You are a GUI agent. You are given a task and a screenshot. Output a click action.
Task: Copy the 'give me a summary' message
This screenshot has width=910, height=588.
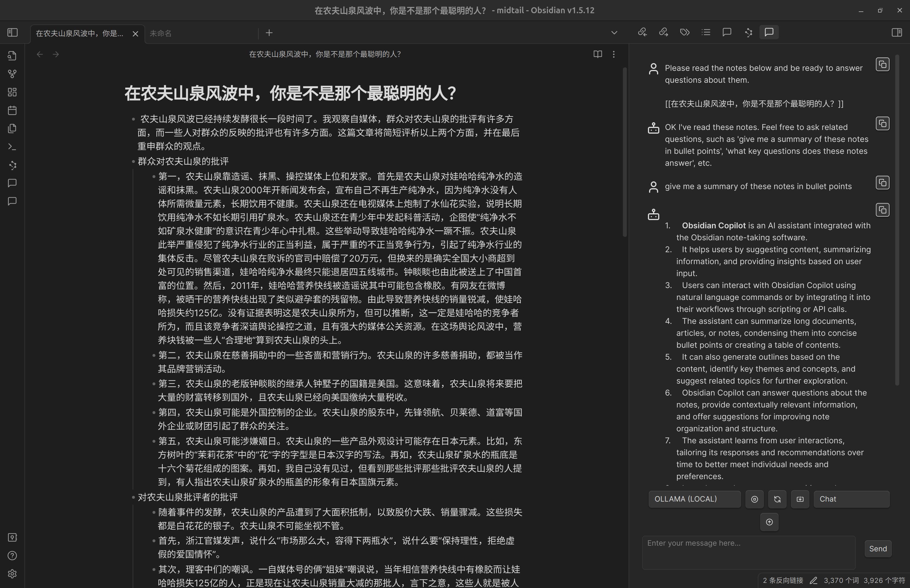pyautogui.click(x=882, y=183)
